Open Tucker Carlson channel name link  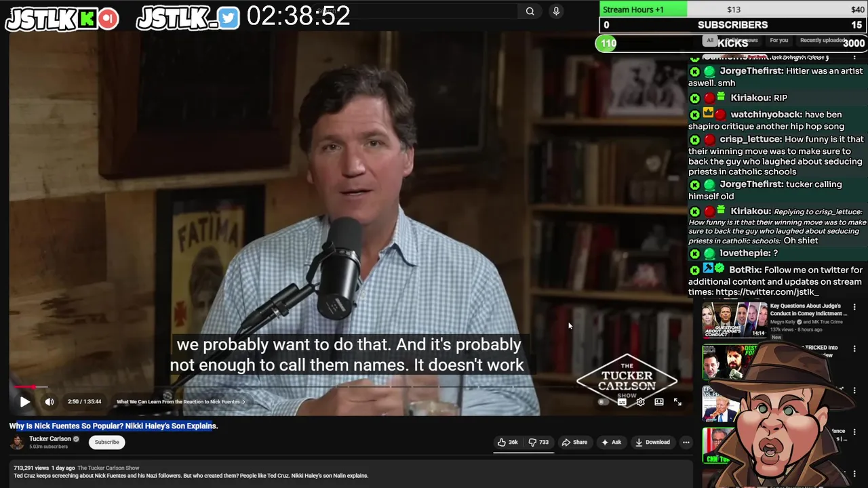click(50, 439)
